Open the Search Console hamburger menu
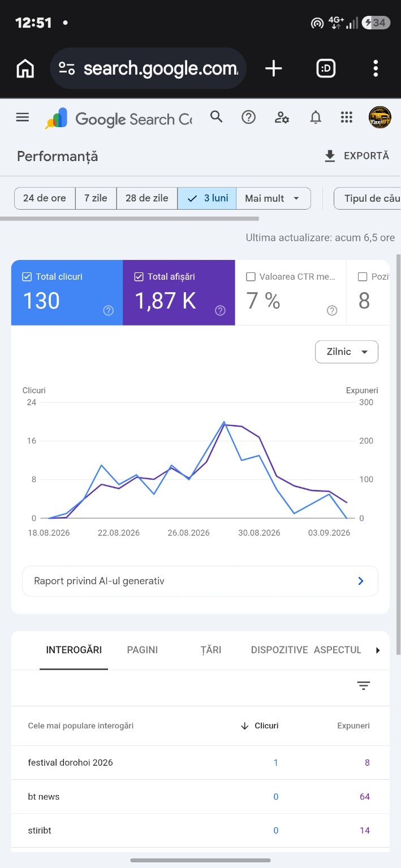 23,118
